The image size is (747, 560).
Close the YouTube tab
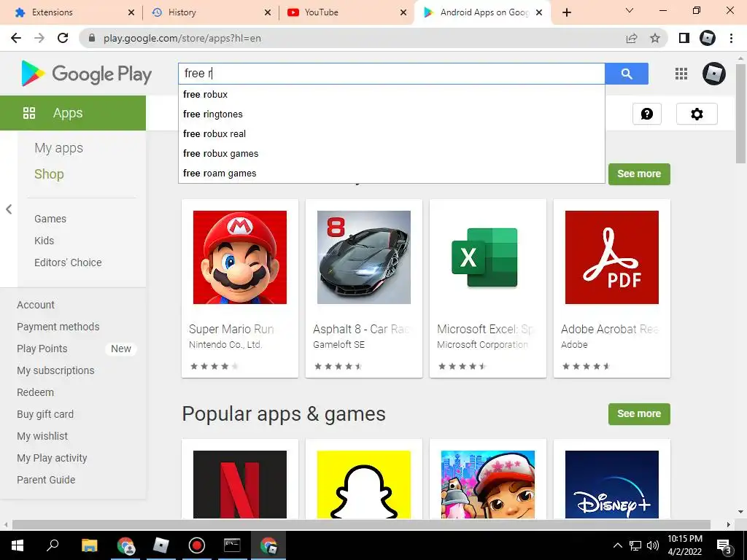pyautogui.click(x=403, y=12)
